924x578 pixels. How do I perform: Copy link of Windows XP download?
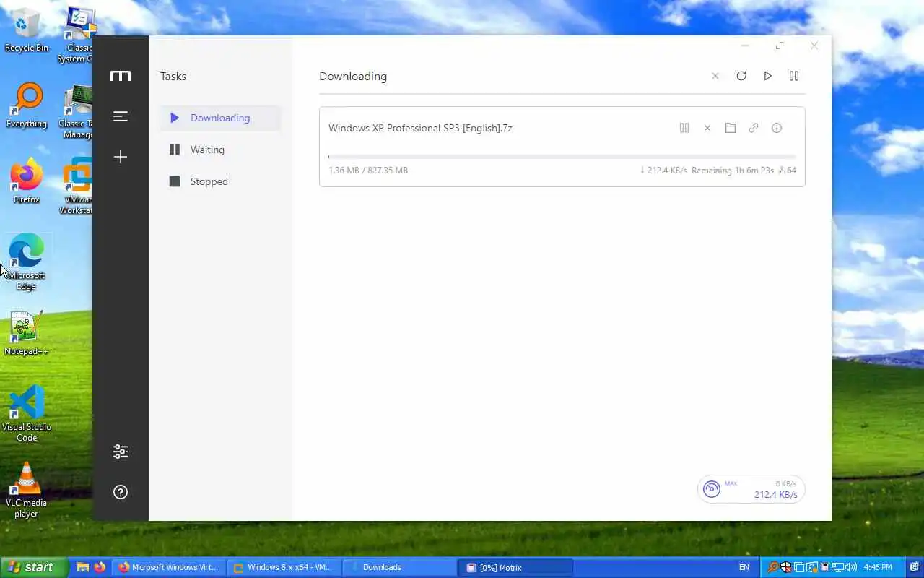tap(754, 128)
